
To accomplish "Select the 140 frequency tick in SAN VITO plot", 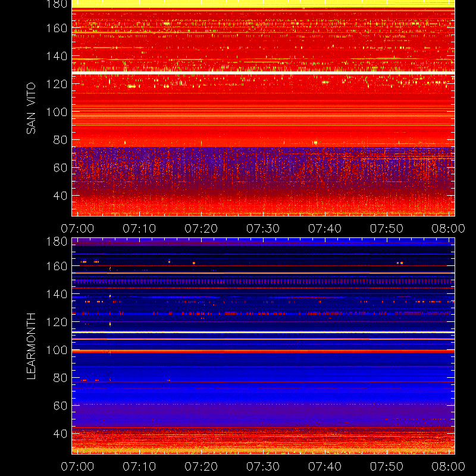I will 57,56.
